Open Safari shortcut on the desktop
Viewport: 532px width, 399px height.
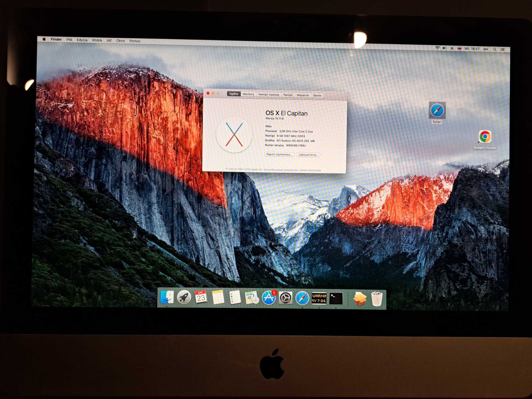tap(437, 113)
